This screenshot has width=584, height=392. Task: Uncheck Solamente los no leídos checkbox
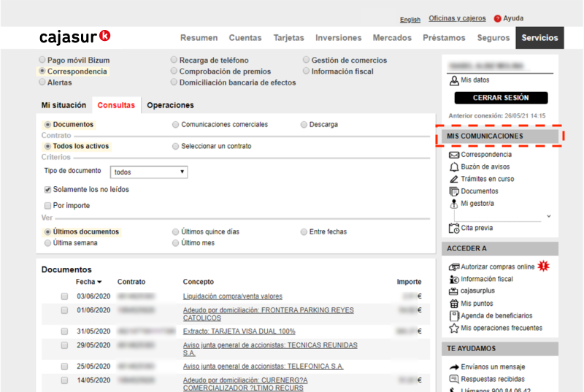[x=48, y=190]
